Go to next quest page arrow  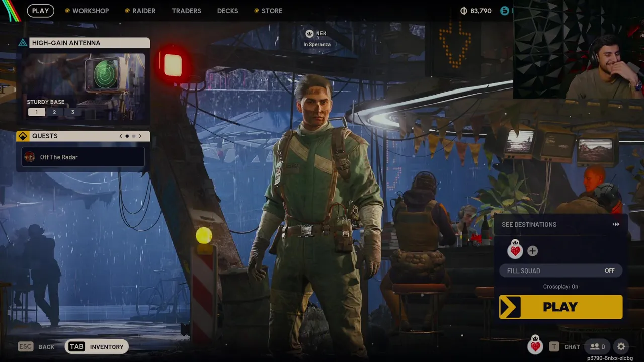[140, 136]
